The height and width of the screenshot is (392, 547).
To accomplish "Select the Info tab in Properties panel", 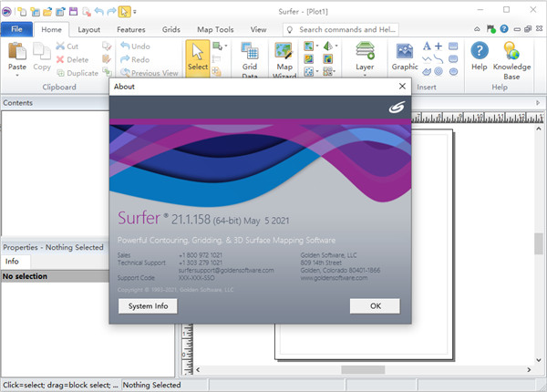I will pos(12,261).
